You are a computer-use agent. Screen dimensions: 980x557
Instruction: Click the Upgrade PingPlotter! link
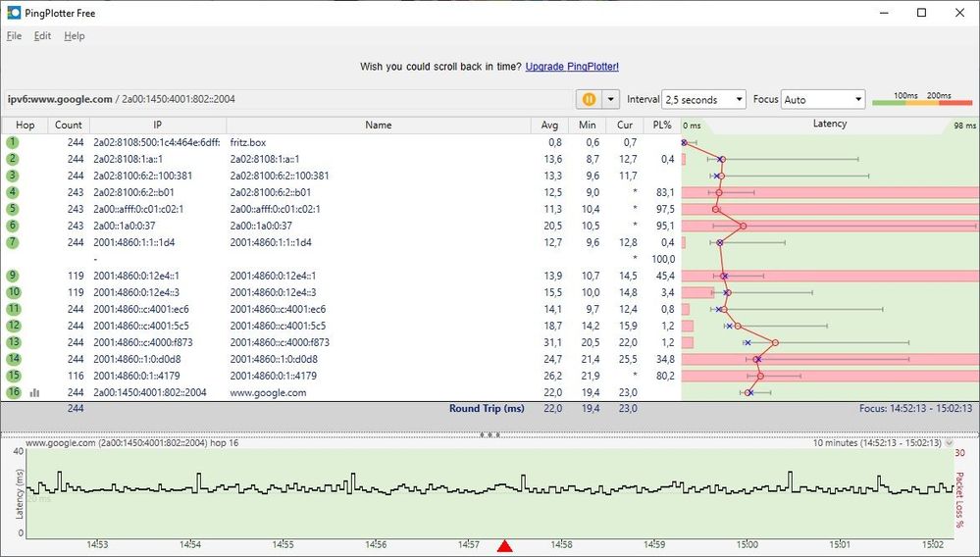[572, 67]
